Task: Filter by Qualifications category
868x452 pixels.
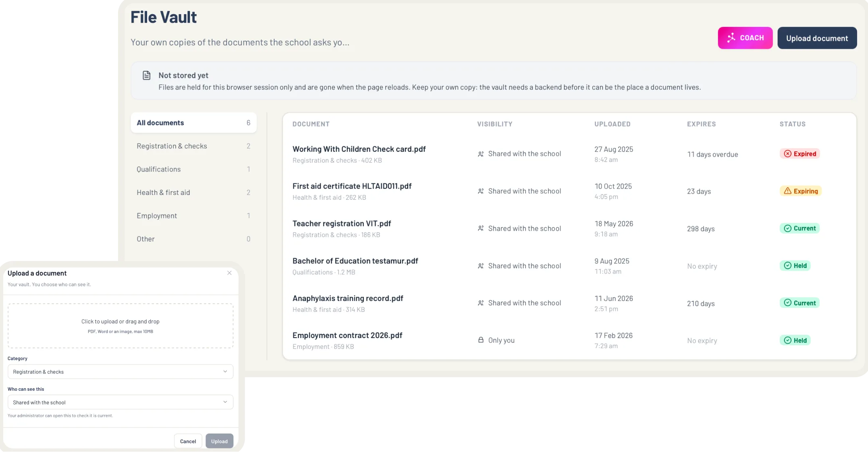Action: pos(193,169)
